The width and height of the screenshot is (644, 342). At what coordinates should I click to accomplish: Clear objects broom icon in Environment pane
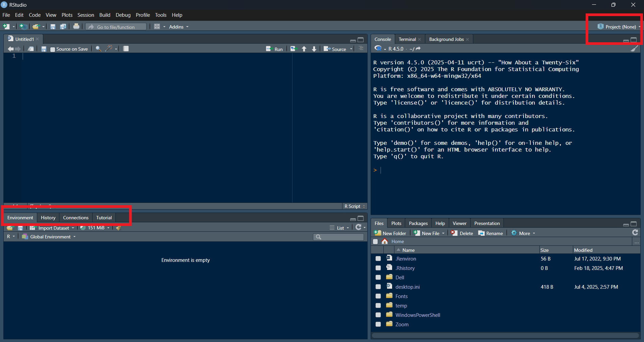pyautogui.click(x=118, y=228)
